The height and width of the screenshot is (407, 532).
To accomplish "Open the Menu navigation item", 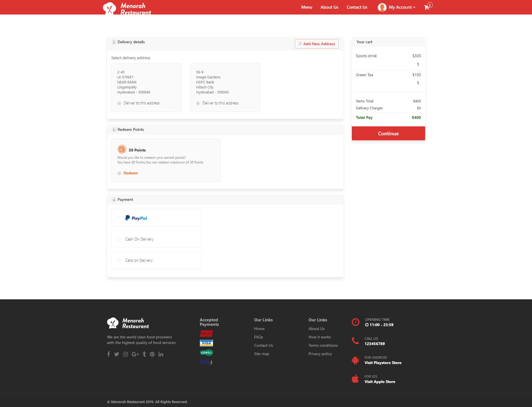I will point(306,7).
